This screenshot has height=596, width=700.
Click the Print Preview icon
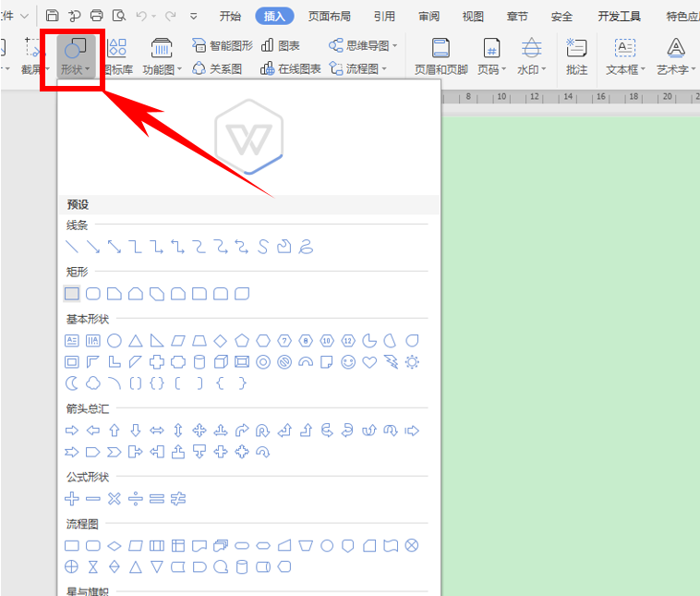click(119, 16)
